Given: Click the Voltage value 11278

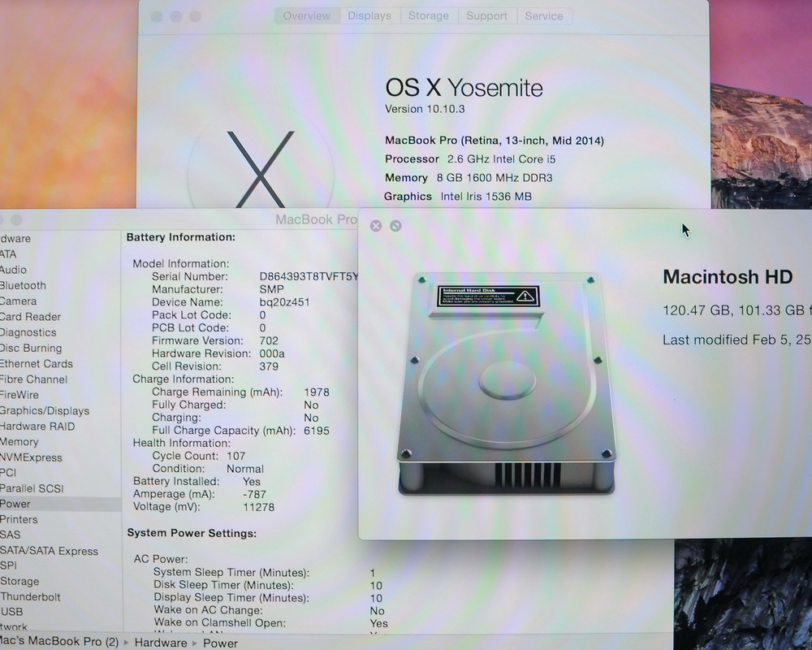Looking at the screenshot, I should coord(258,507).
